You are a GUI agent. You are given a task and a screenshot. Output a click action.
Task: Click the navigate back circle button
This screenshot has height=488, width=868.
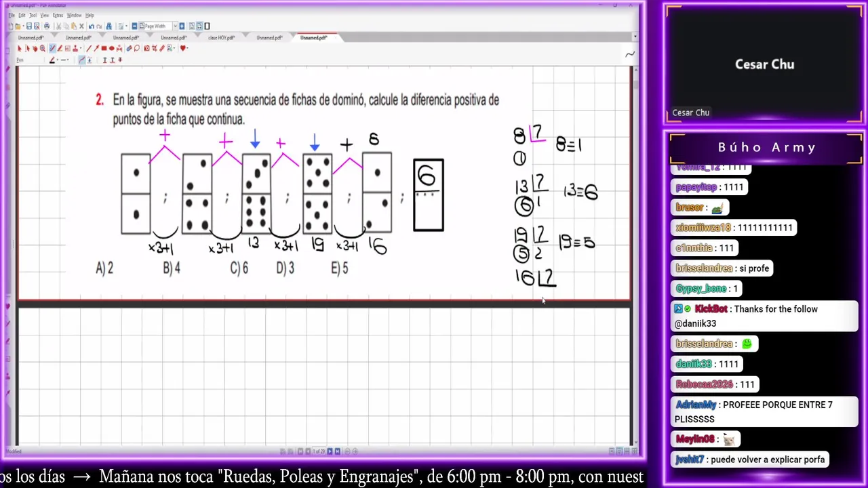click(347, 451)
